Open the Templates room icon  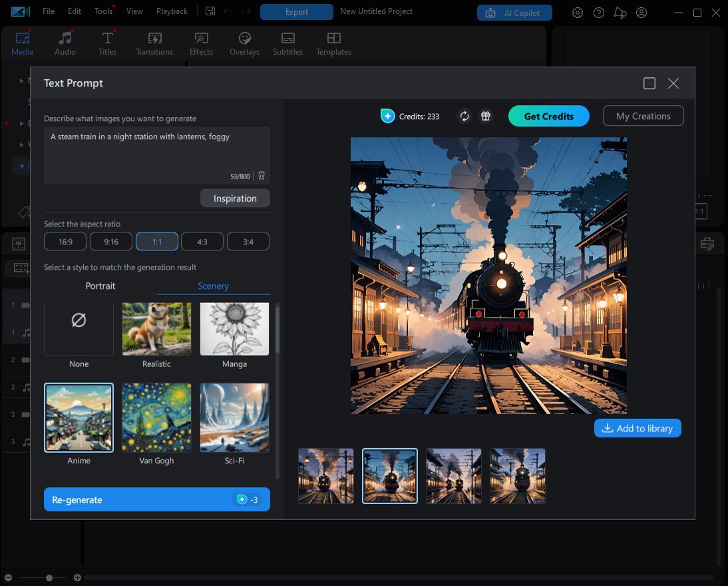[333, 43]
